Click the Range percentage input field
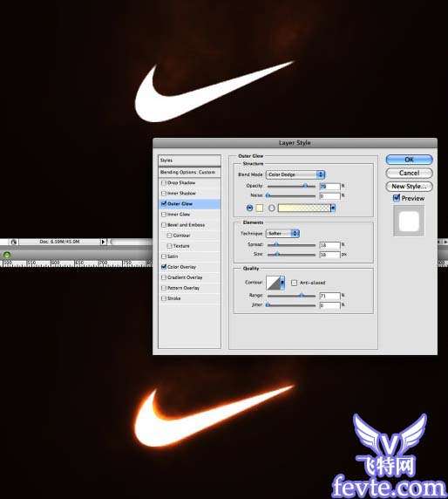The height and width of the screenshot is (499, 448). 329,296
